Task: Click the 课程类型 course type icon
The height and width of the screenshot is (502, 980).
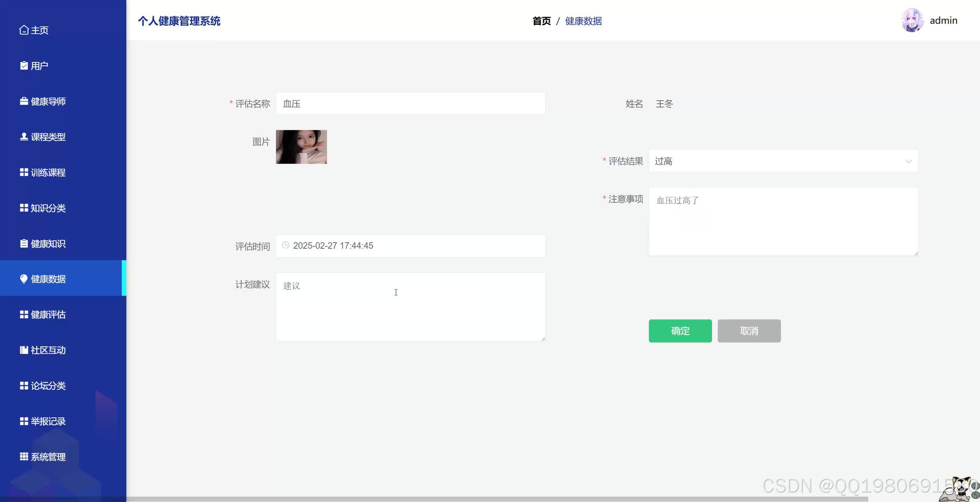Action: point(24,137)
